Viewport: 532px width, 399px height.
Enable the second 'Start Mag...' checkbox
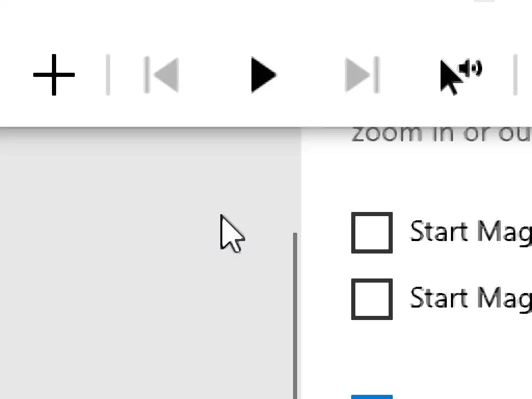[372, 299]
